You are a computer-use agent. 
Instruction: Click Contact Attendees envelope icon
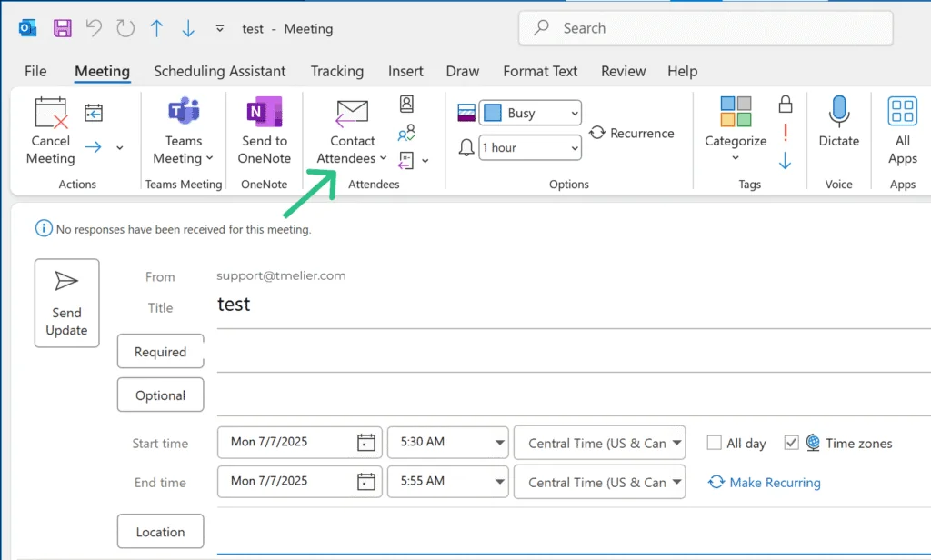click(352, 114)
